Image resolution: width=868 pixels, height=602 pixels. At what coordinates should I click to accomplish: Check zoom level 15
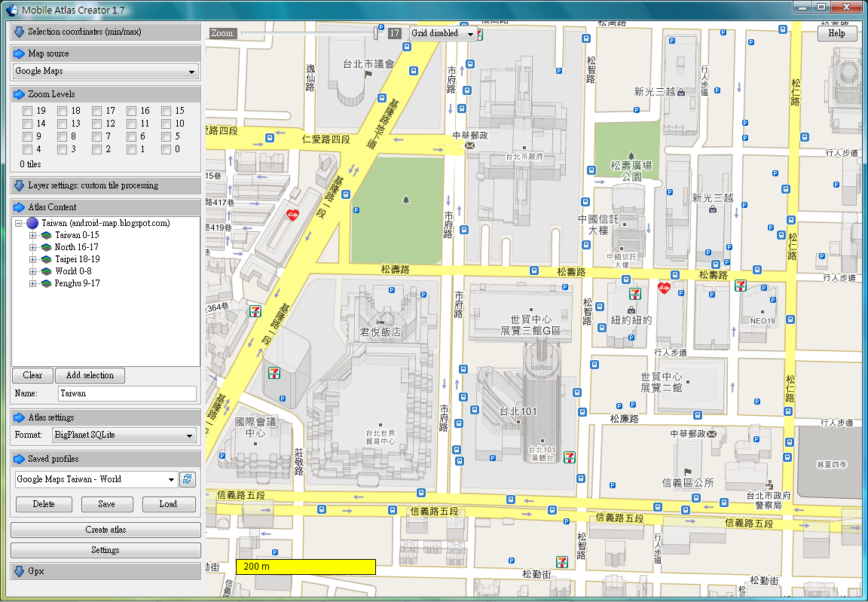[166, 111]
